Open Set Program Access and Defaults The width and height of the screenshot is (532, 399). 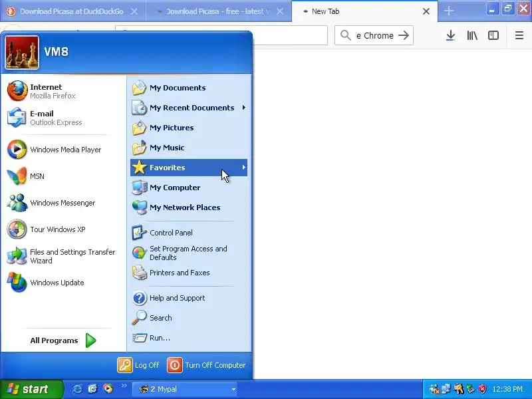[x=189, y=253]
